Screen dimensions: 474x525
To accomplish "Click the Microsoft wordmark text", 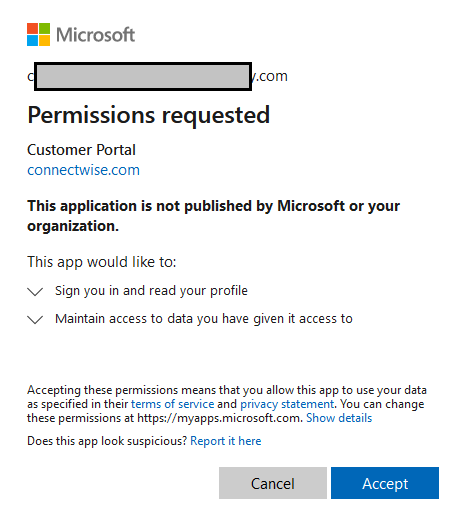I will [96, 35].
